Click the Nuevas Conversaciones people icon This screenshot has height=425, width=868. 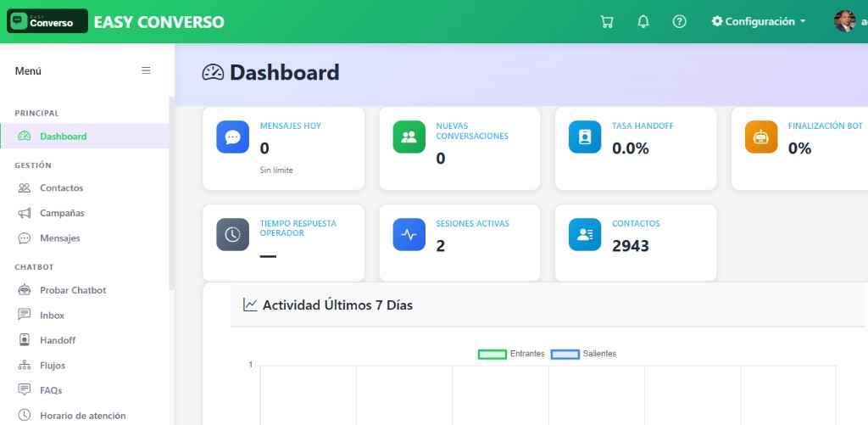(x=409, y=137)
